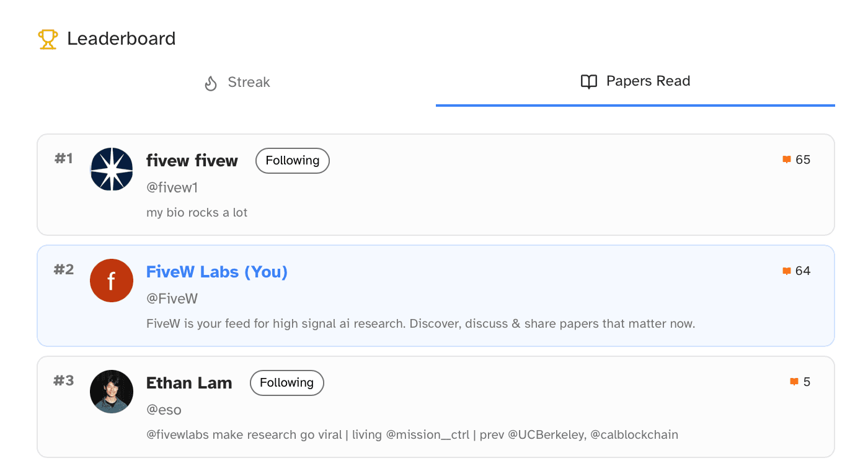Click the open book icon on Papers Read
The image size is (868, 463).
(x=588, y=81)
